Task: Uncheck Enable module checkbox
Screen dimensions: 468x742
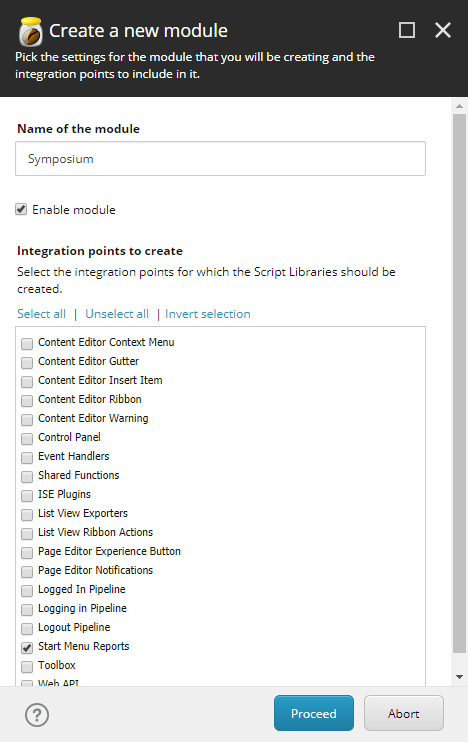Action: (21, 209)
